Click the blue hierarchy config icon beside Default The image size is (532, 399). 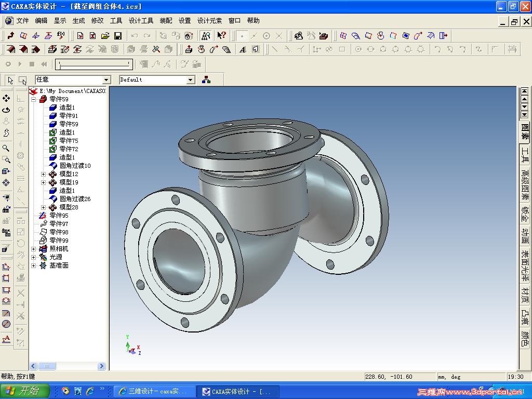click(206, 79)
